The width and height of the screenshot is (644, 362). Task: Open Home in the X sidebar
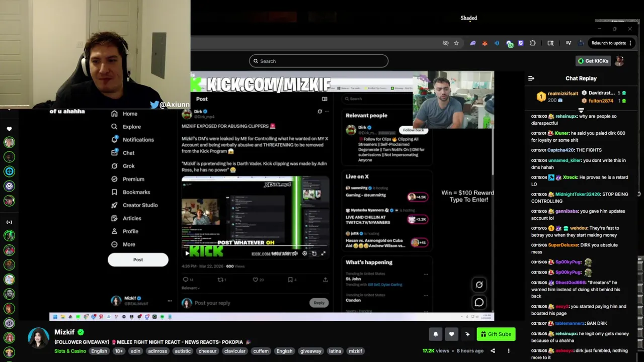[x=124, y=114]
